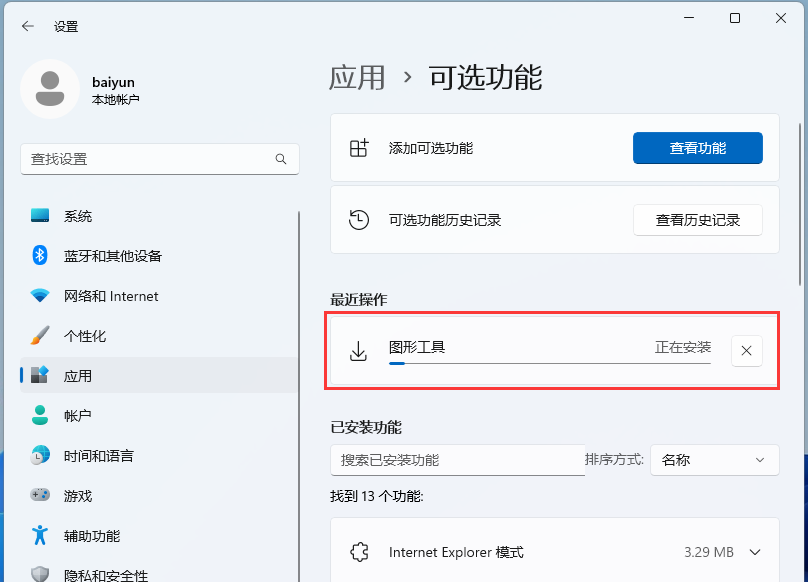Click the 查看历史记录 button
The image size is (808, 582).
697,220
